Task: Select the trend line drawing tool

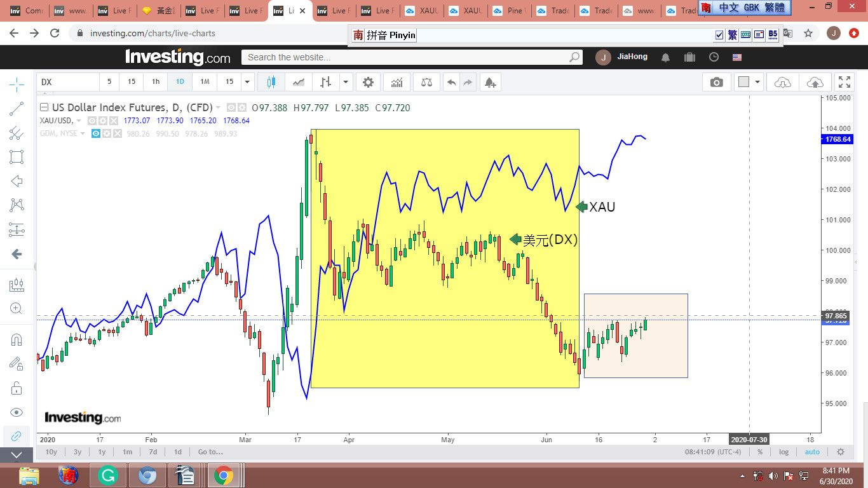Action: tap(17, 109)
